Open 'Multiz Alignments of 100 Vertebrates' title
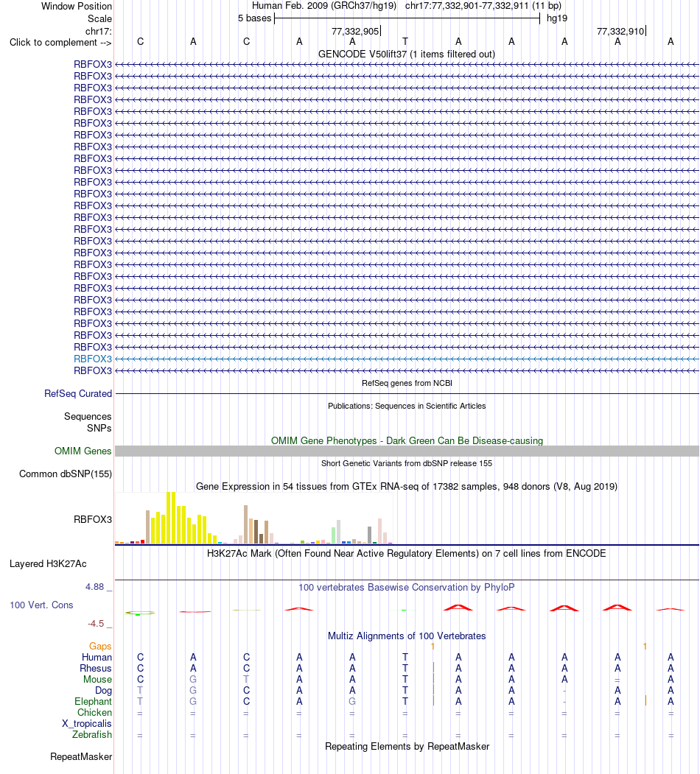 [x=407, y=636]
